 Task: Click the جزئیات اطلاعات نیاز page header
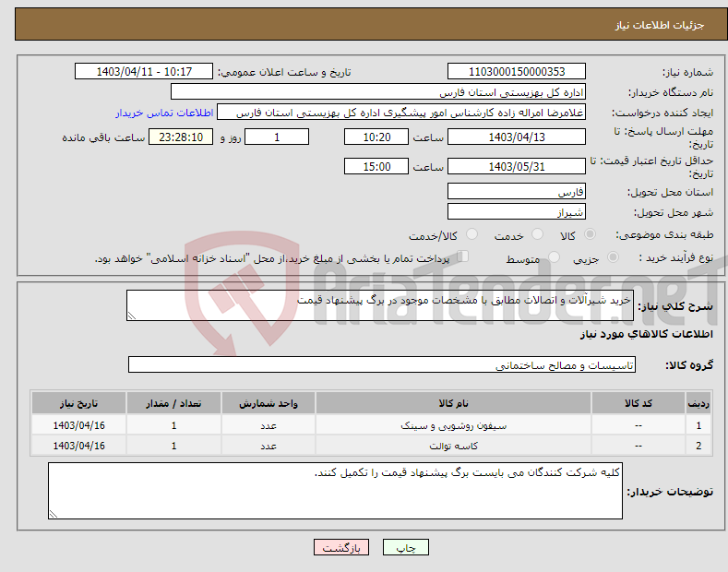pos(660,25)
